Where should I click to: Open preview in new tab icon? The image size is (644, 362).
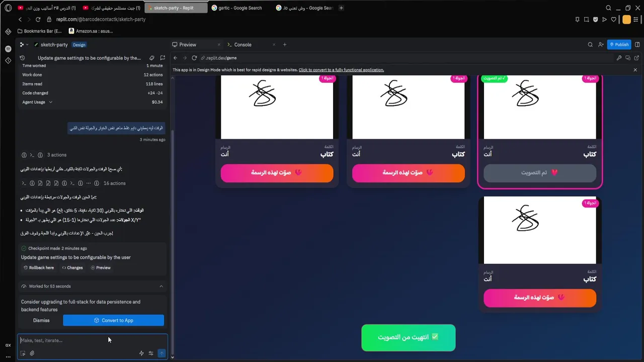(636, 58)
